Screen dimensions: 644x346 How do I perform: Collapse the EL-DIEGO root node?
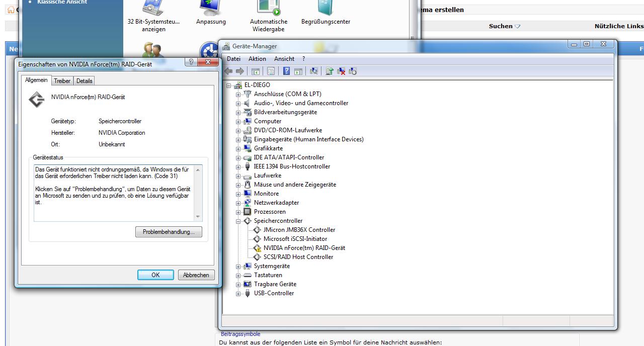tap(229, 85)
